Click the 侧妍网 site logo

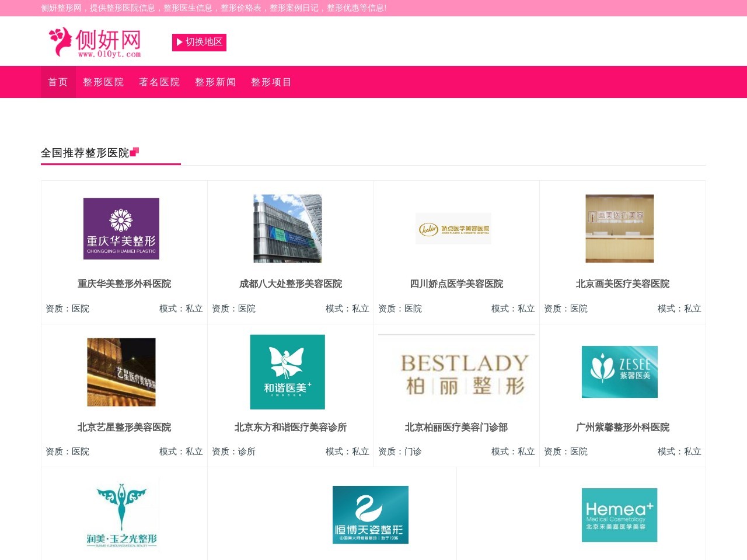pos(95,42)
